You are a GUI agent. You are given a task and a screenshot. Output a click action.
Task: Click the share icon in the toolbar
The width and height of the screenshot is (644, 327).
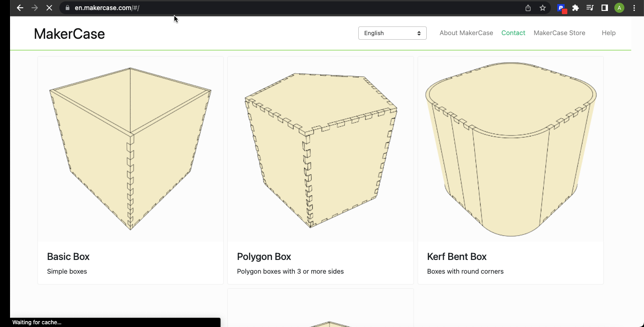pos(528,8)
